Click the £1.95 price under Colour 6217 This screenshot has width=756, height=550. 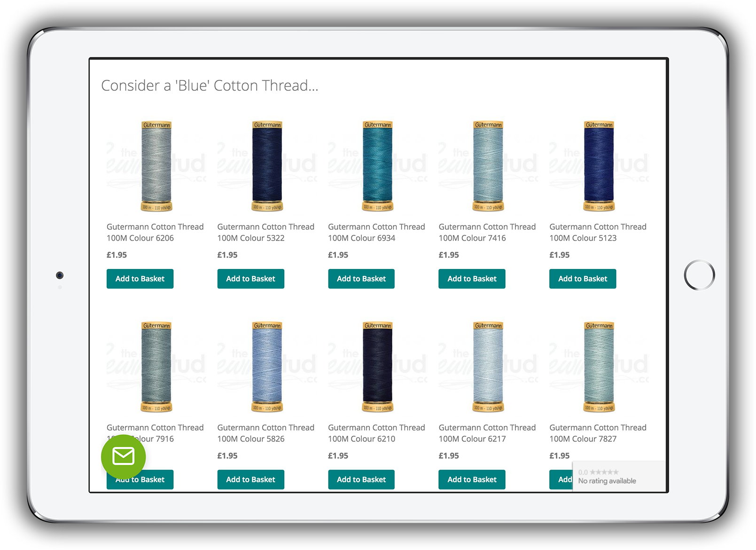(449, 456)
